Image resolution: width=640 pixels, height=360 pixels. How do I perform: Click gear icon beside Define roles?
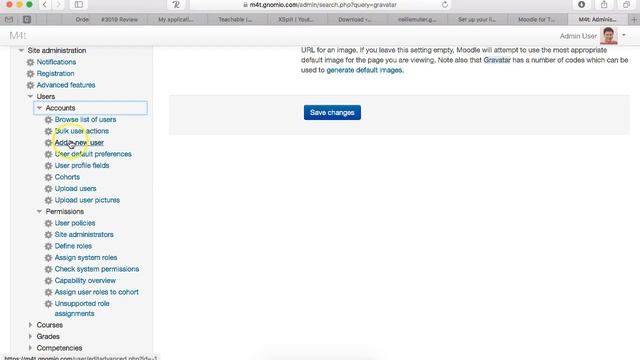coord(48,246)
